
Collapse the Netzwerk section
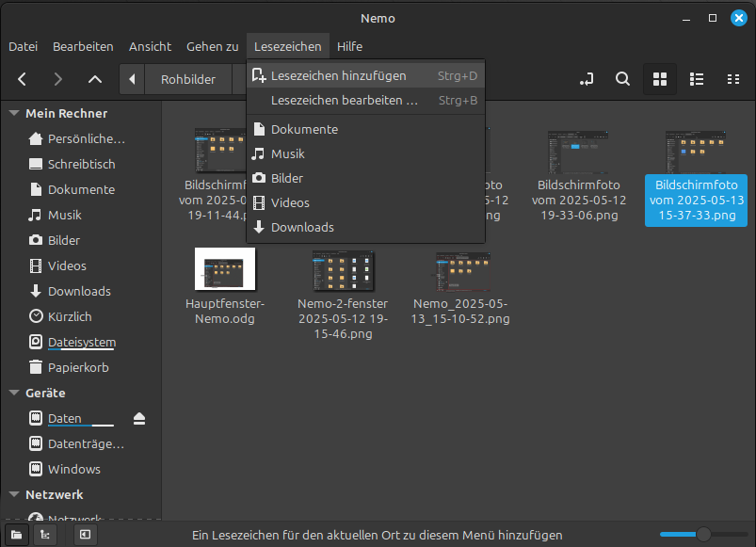(14, 494)
